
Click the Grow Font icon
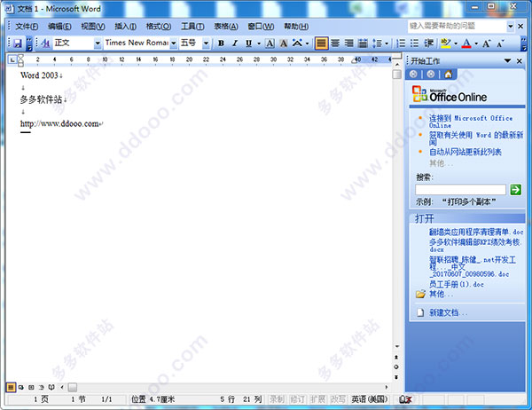point(487,43)
